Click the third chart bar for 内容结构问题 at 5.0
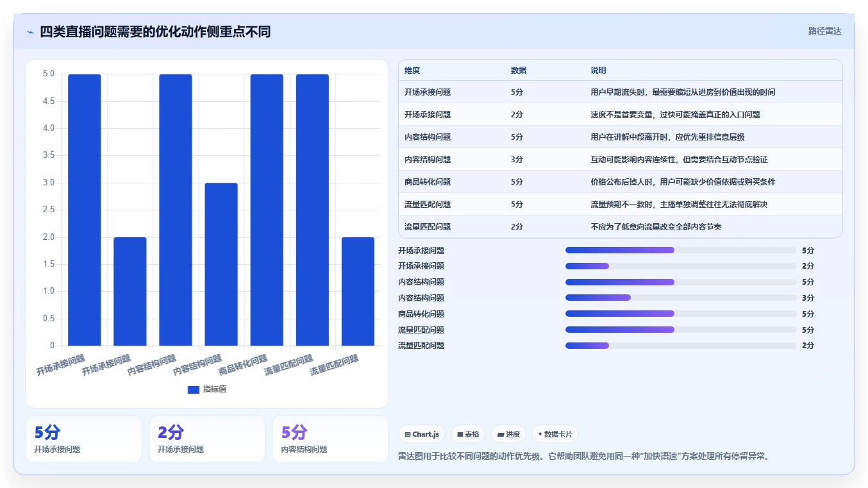This screenshot has width=868, height=488. click(x=176, y=210)
